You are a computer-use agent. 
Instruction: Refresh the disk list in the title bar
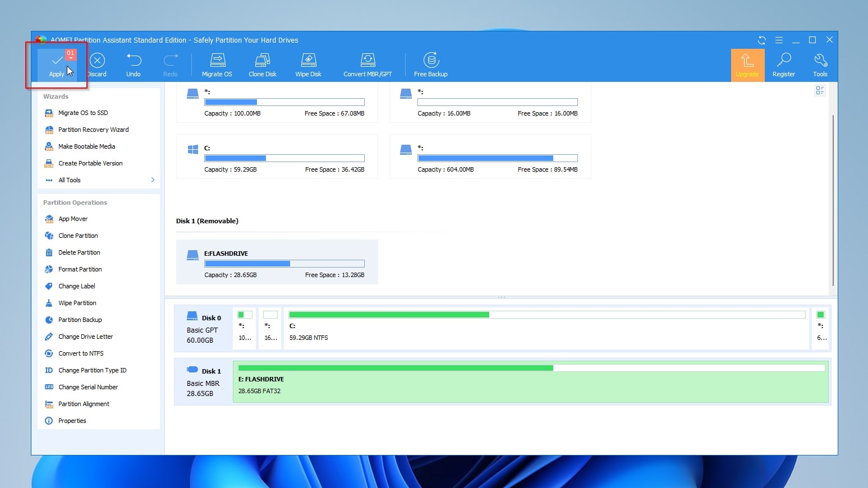[762, 40]
